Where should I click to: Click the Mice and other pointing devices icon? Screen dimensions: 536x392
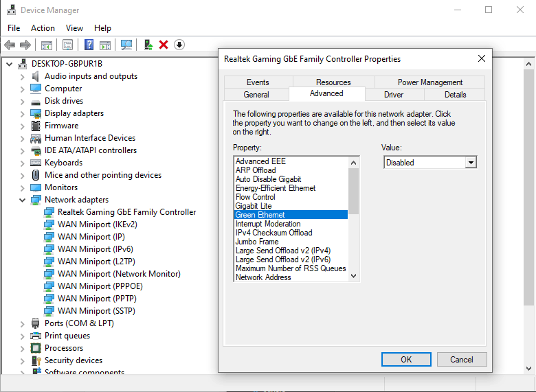(36, 175)
